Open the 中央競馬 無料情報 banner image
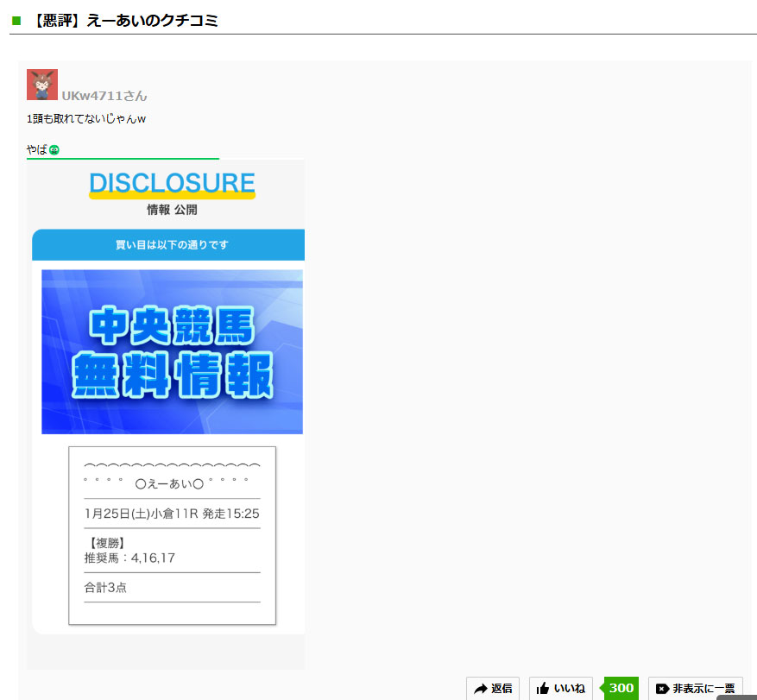757x700 pixels. click(172, 351)
